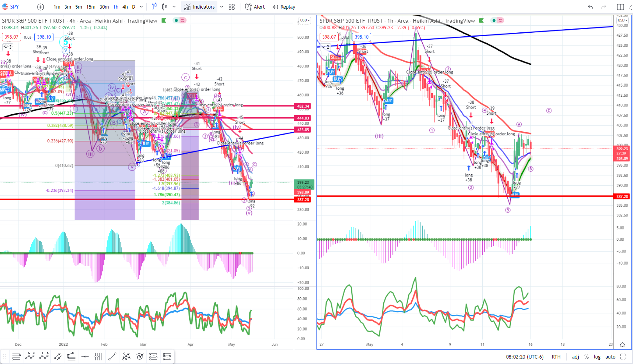Viewport: 633px width, 364px height.
Task: Click the 398.10 buy price button on 1h chart
Action: point(361,37)
